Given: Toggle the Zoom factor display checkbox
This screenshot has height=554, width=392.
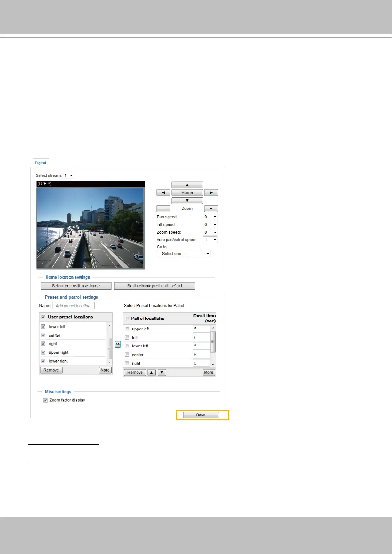Looking at the screenshot, I should coord(45,400).
